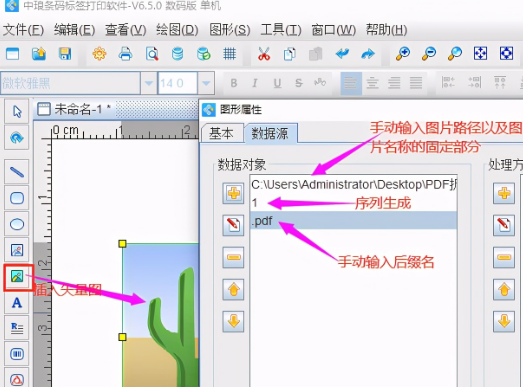523x387 pixels.
Task: Select the rounded rectangle tool
Action: [17, 198]
